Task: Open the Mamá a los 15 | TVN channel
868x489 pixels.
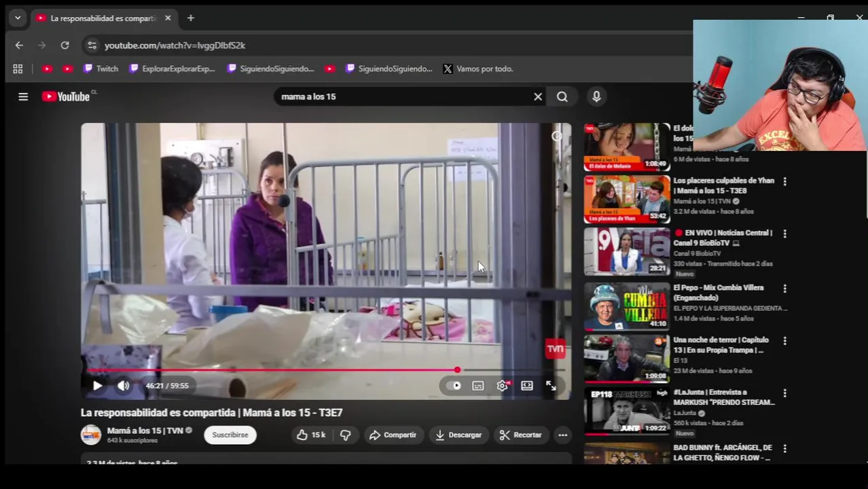Action: (145, 431)
